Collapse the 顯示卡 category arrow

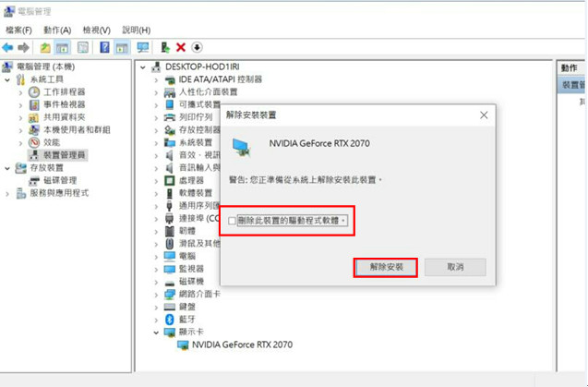[156, 333]
